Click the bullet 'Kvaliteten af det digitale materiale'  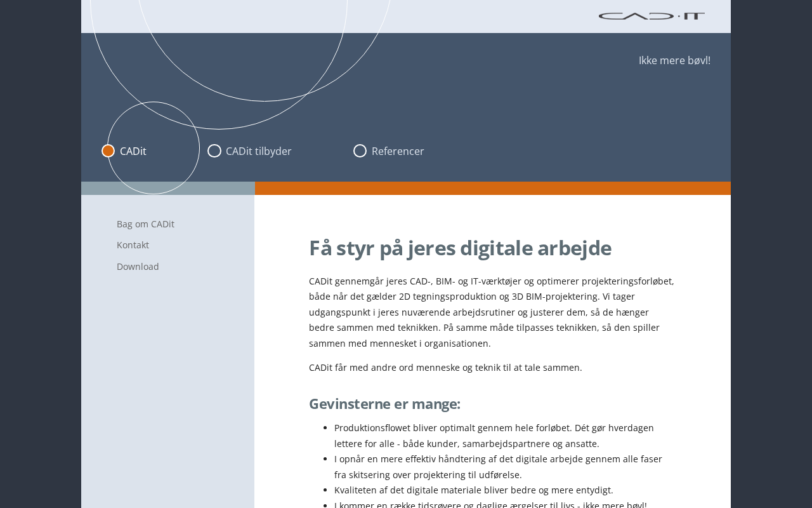(474, 490)
